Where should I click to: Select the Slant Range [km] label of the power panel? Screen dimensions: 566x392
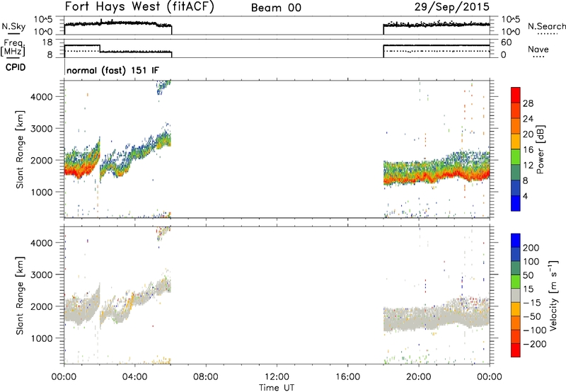coord(20,149)
